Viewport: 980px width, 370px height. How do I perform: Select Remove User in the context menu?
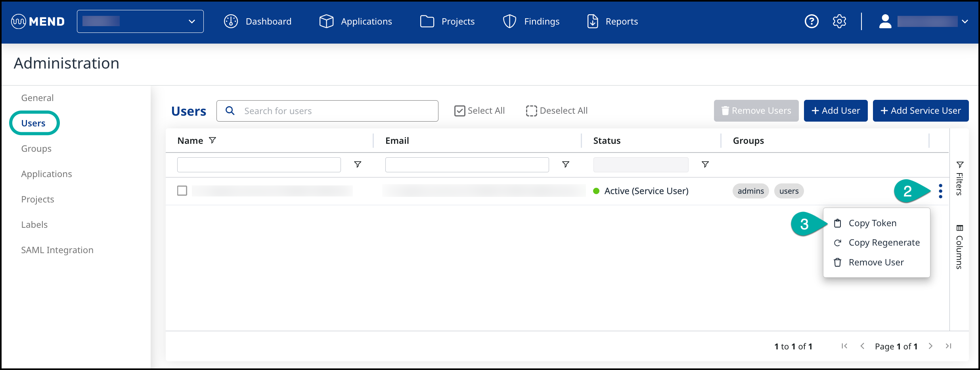[876, 262]
